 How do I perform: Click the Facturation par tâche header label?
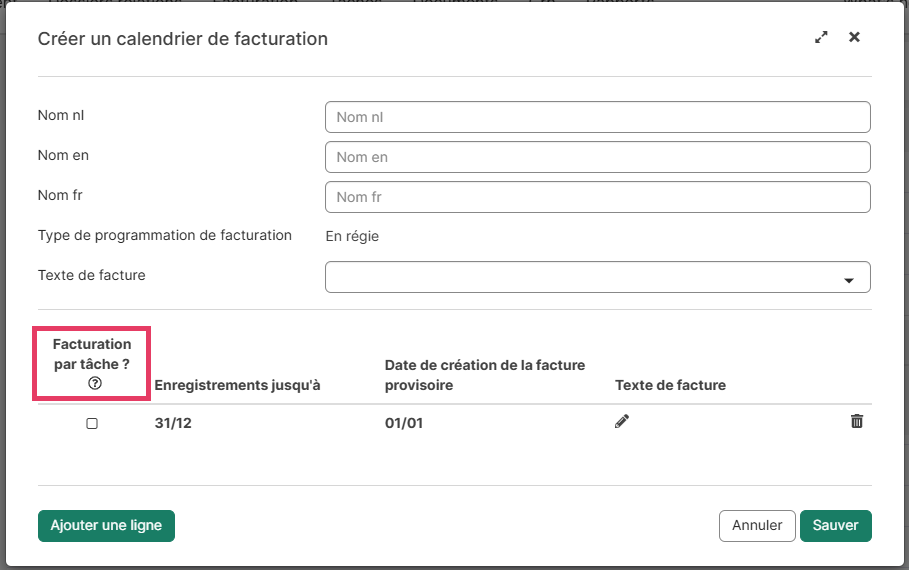pyautogui.click(x=92, y=354)
